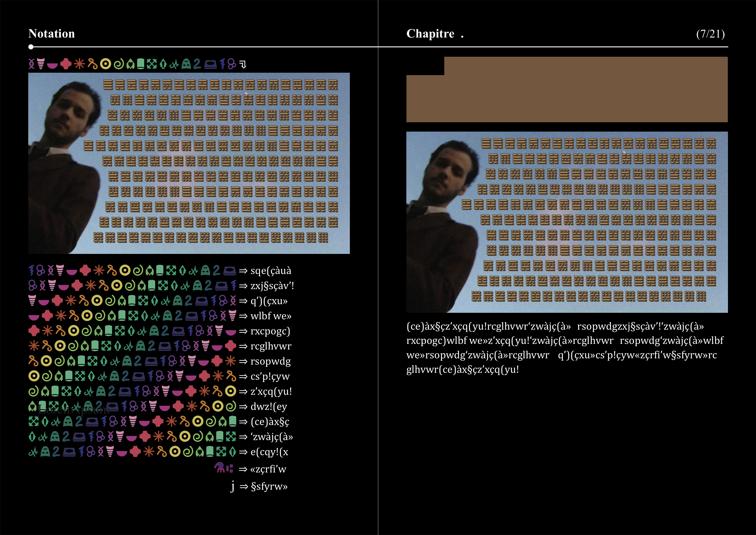Image resolution: width=756 pixels, height=535 pixels.
Task: Click the crimson cross-shaped symbol in top row
Action: coord(66,64)
